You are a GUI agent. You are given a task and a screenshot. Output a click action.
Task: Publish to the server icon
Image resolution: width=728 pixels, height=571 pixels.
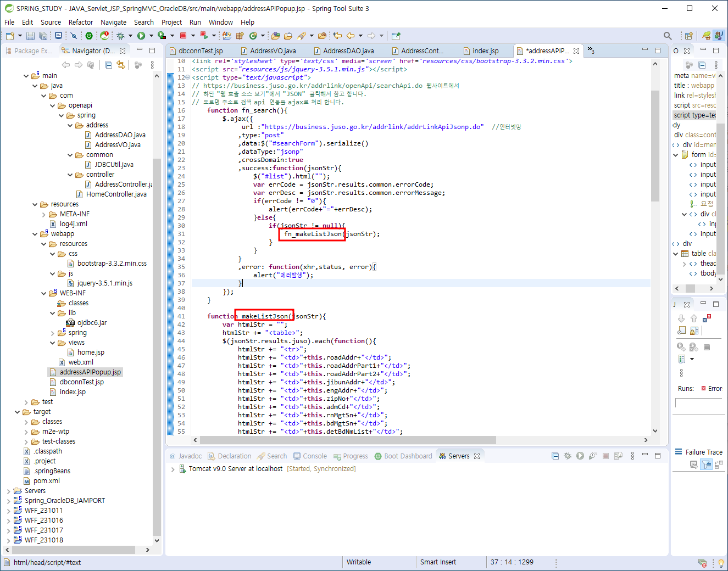(618, 456)
